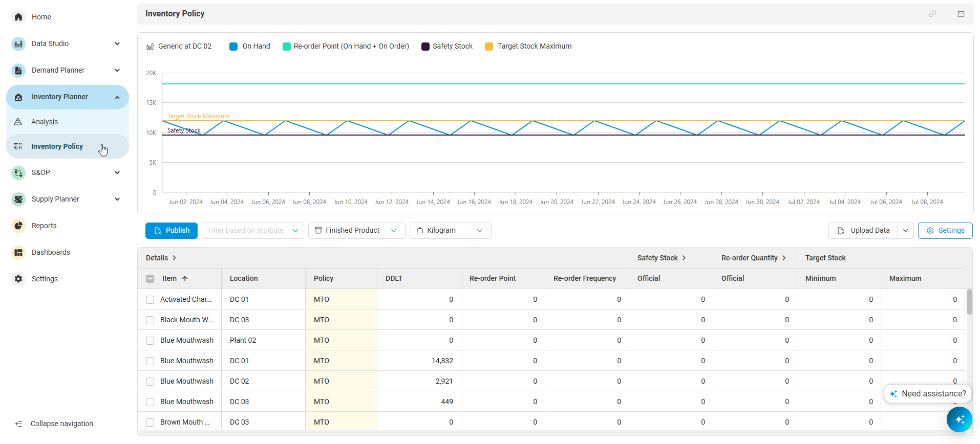Click the MTO policy cell for Blue Mouthwash DC 02
The width and height of the screenshot is (980, 444).
(341, 381)
